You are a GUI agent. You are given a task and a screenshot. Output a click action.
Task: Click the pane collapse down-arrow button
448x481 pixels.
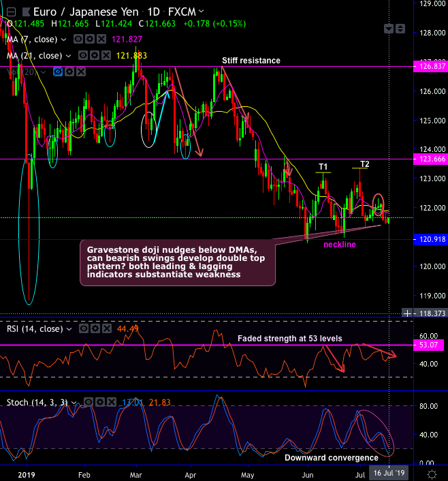pos(389,29)
